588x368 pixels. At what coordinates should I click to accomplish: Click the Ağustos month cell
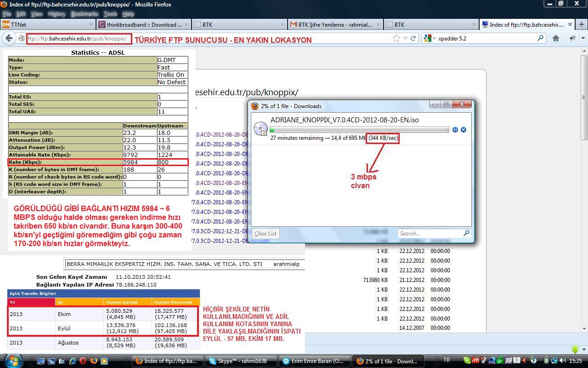click(x=68, y=342)
